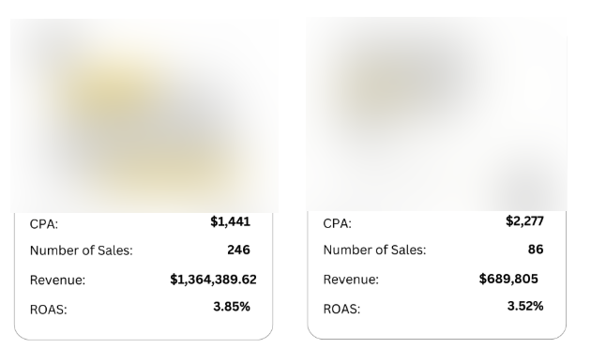
Task: Select the 86 sales count
Action: tap(536, 249)
